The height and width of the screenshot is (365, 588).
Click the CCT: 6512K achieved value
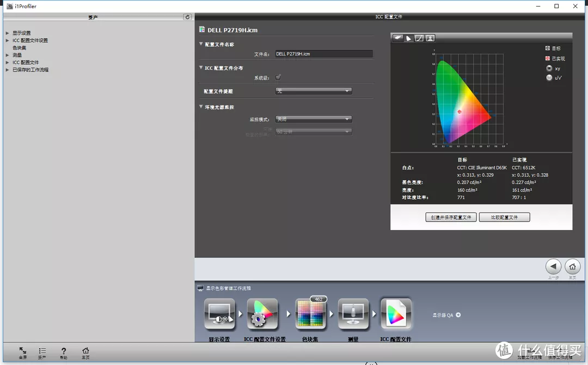[524, 168]
